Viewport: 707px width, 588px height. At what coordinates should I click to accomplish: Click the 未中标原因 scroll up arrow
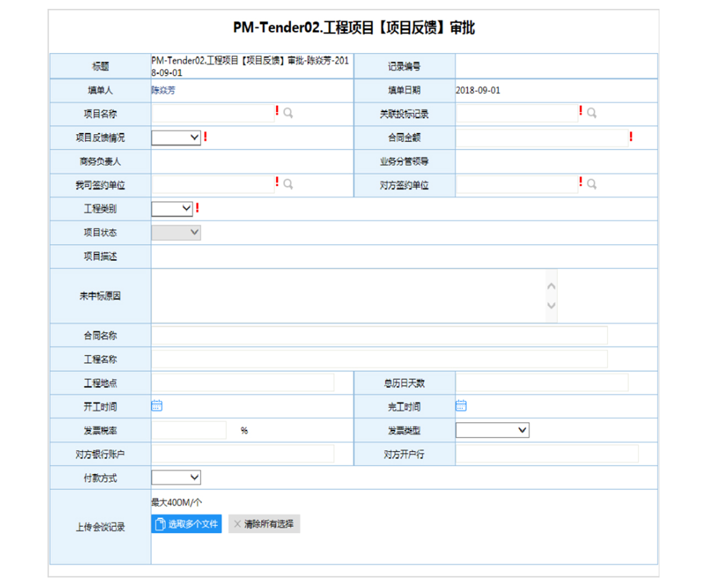(x=551, y=286)
